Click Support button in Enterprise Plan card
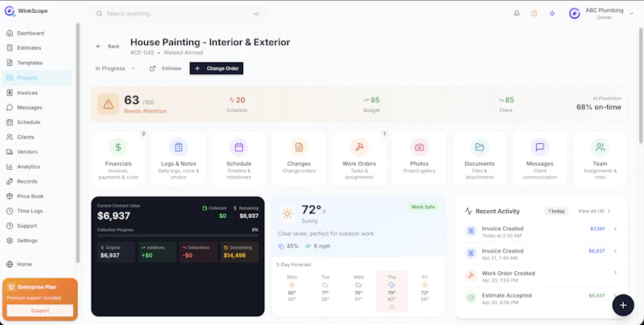 click(x=39, y=311)
